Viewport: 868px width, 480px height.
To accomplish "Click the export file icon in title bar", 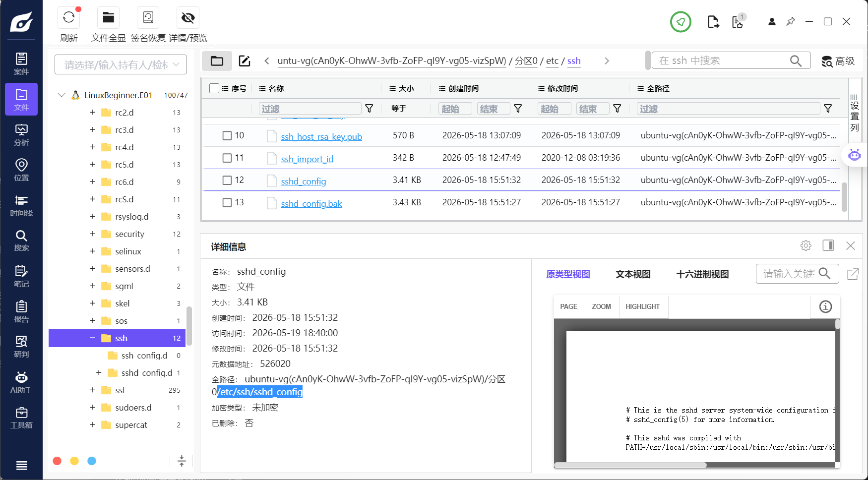I will tap(713, 22).
